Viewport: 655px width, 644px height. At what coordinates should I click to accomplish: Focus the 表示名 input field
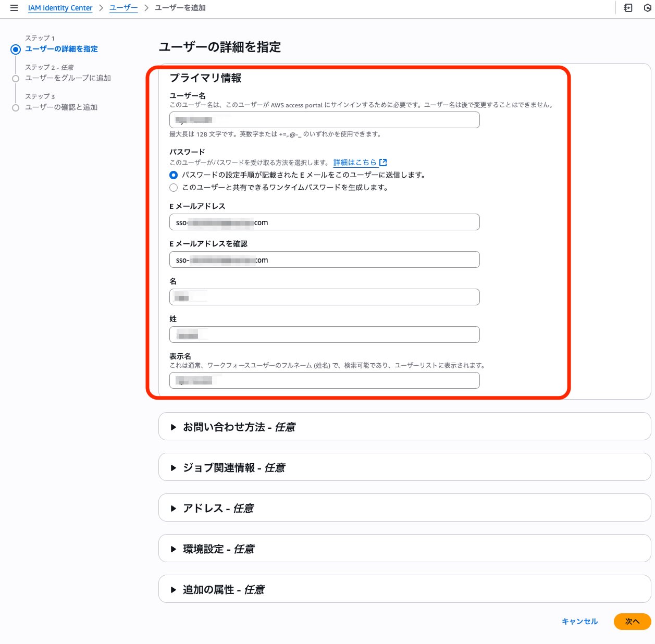coord(324,380)
